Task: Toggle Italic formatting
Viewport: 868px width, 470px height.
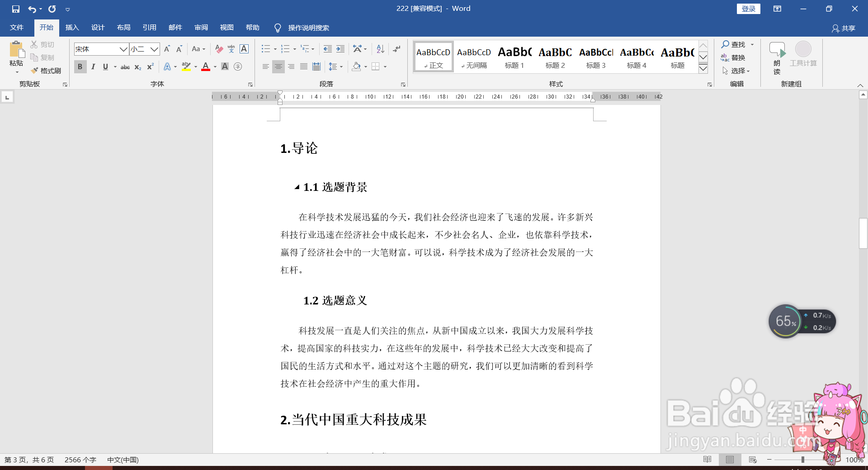Action: pos(93,67)
